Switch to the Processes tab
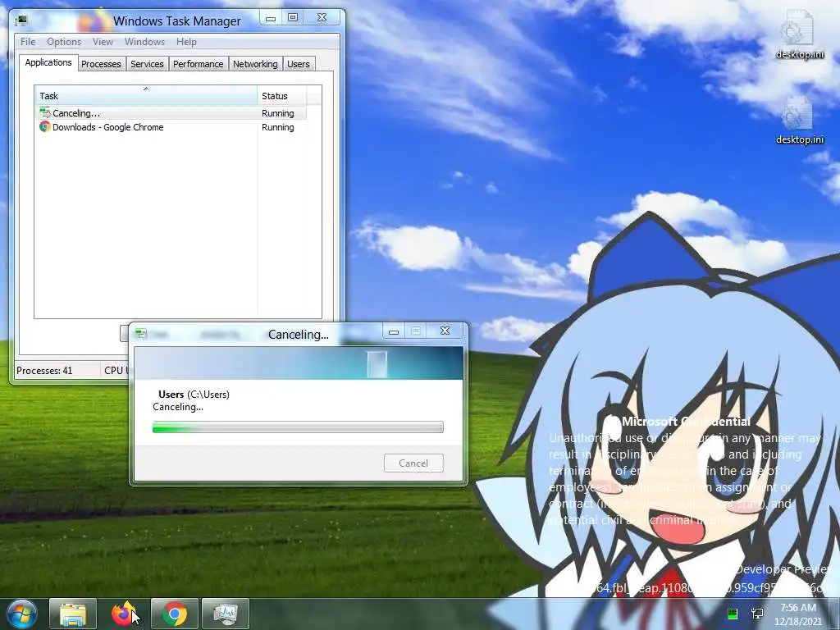840x630 pixels. pyautogui.click(x=101, y=64)
